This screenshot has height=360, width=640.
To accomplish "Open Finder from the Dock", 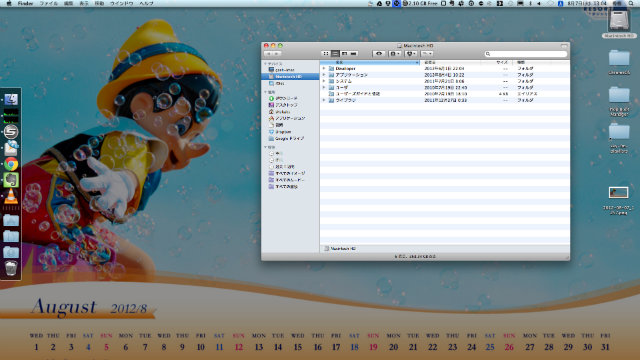I will click(x=11, y=100).
